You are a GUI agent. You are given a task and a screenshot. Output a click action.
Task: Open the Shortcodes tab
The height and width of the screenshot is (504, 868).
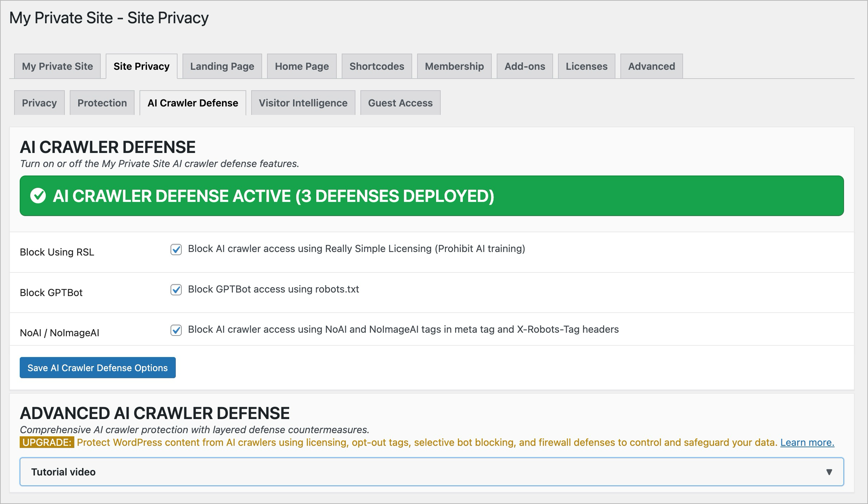377,66
